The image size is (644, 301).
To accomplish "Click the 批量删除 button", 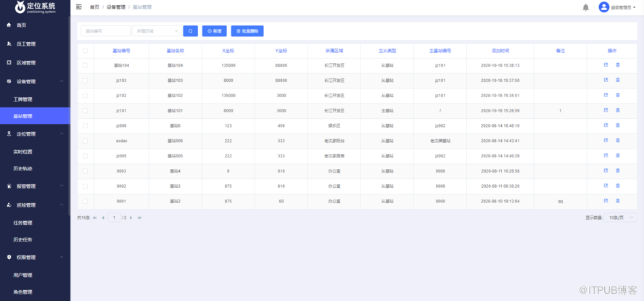I will coord(247,31).
